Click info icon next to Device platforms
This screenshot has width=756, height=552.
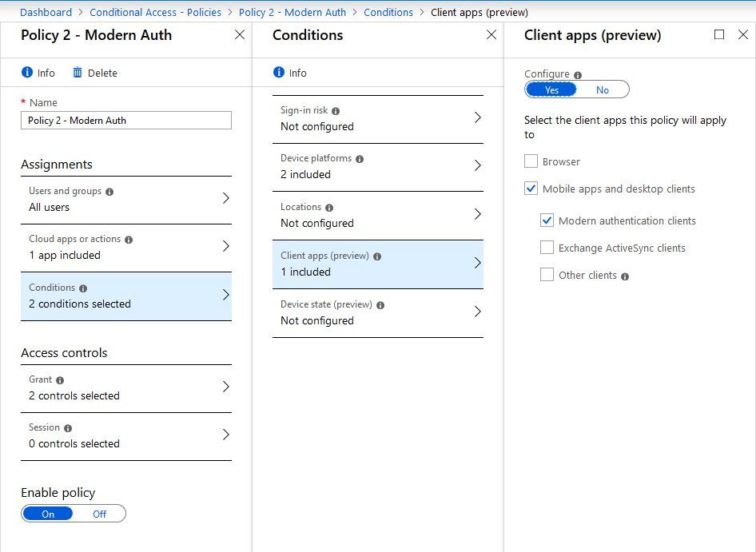coord(360,159)
